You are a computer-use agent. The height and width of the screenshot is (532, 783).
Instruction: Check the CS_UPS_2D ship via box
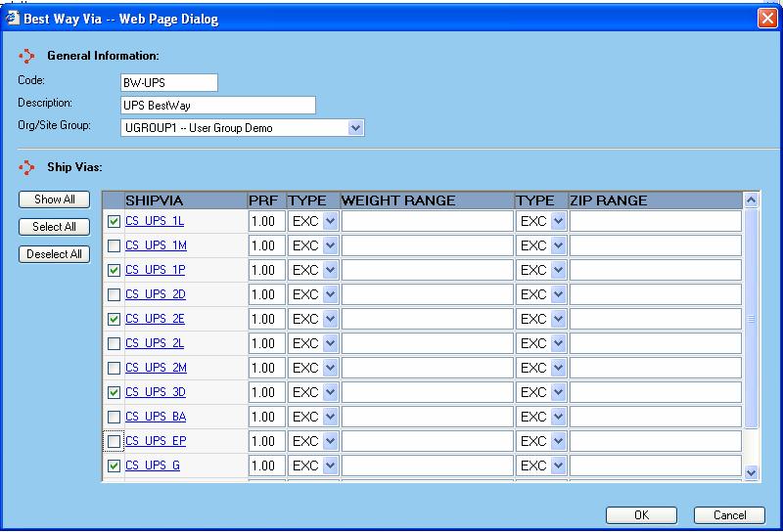[114, 294]
